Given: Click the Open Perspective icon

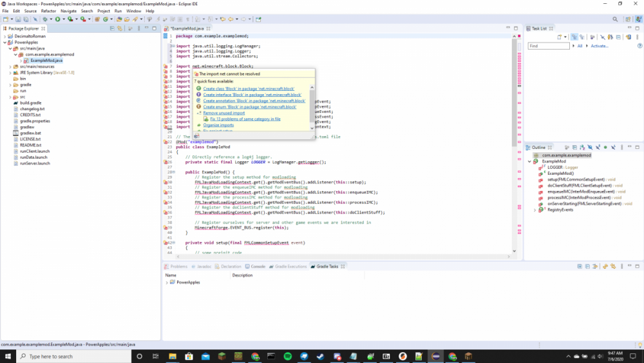Looking at the screenshot, I should pyautogui.click(x=628, y=19).
